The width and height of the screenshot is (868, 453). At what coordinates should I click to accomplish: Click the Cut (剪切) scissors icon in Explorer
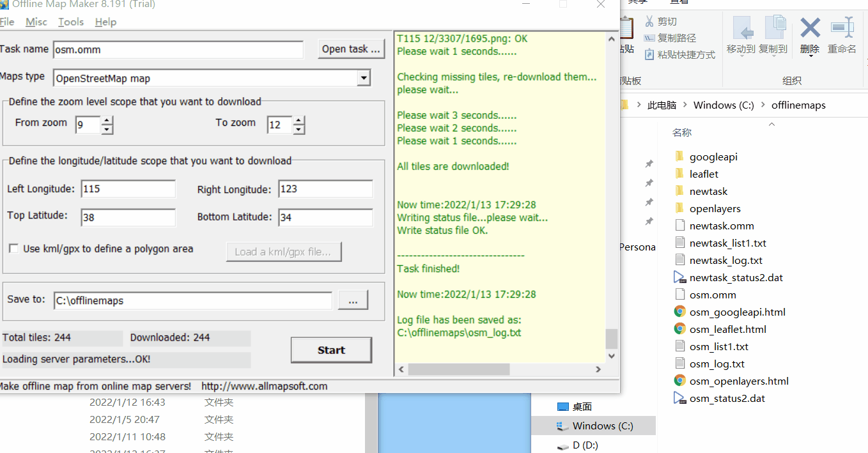click(649, 22)
